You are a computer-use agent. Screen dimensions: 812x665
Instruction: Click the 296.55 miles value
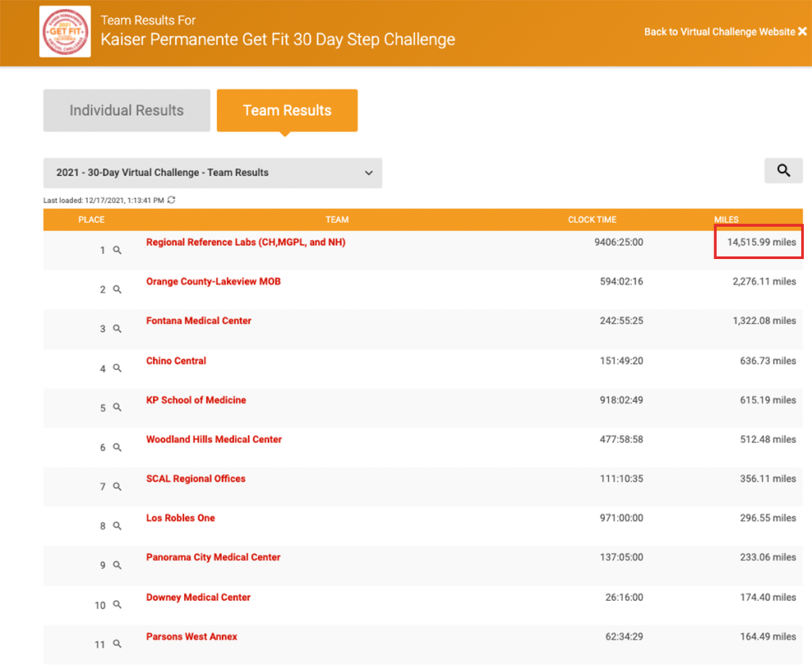click(x=768, y=518)
